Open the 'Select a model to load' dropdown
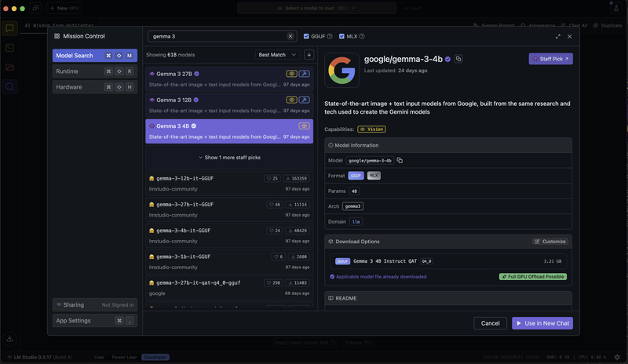628x364 pixels. click(316, 8)
